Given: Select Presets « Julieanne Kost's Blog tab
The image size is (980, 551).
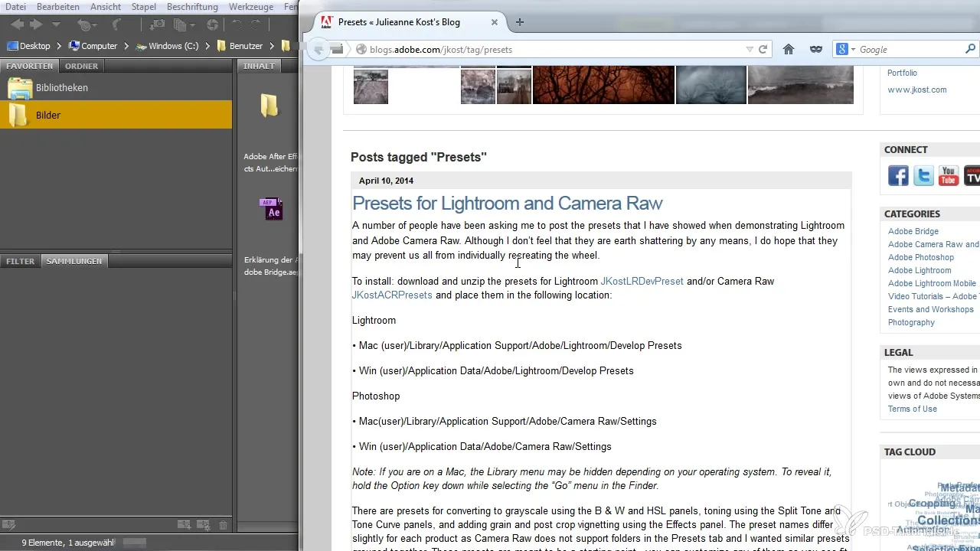Looking at the screenshot, I should [408, 22].
